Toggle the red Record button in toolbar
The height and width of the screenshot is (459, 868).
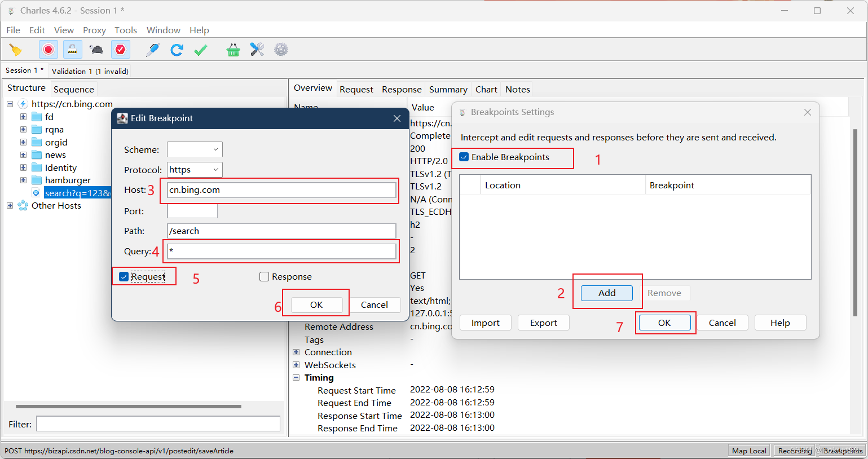[49, 50]
